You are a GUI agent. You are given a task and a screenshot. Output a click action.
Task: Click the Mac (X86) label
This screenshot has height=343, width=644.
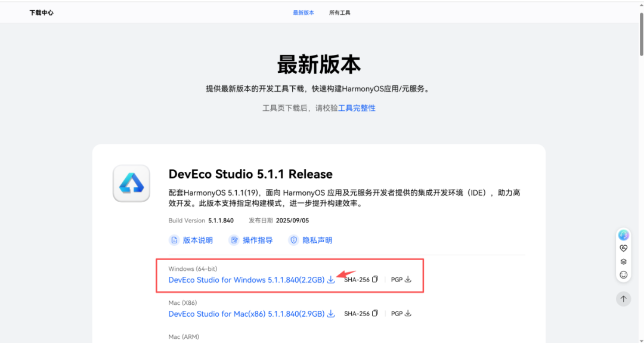(x=182, y=303)
